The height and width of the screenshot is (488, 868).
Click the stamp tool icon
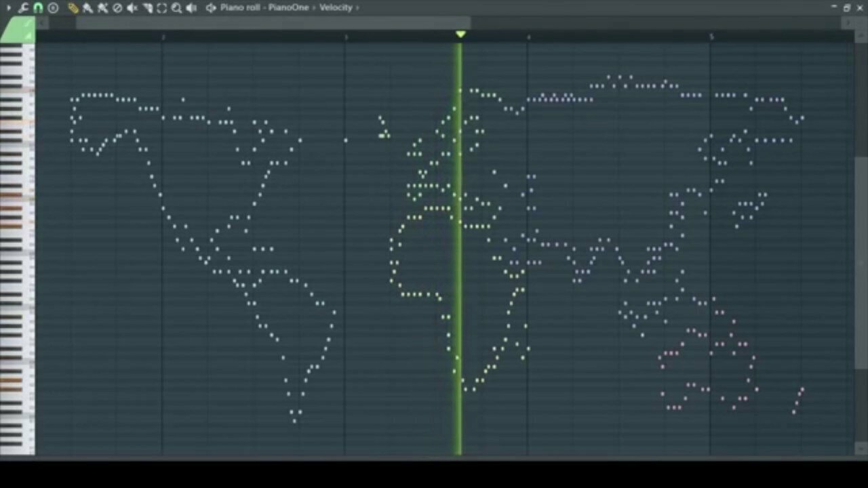(53, 7)
